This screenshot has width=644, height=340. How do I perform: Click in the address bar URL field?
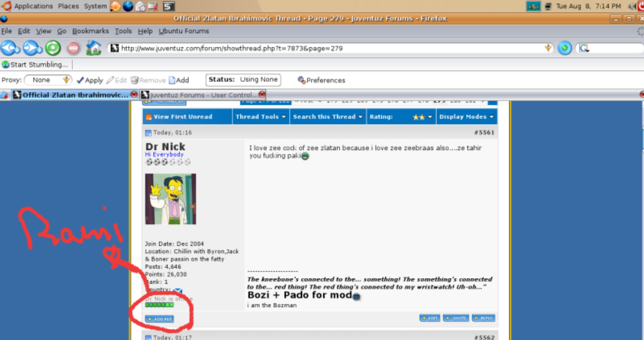[x=331, y=48]
